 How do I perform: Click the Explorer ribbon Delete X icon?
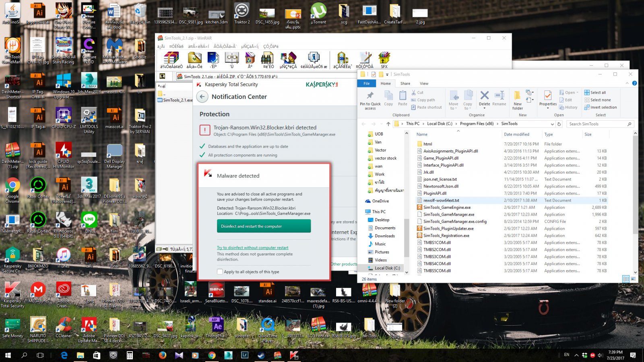coord(485,95)
